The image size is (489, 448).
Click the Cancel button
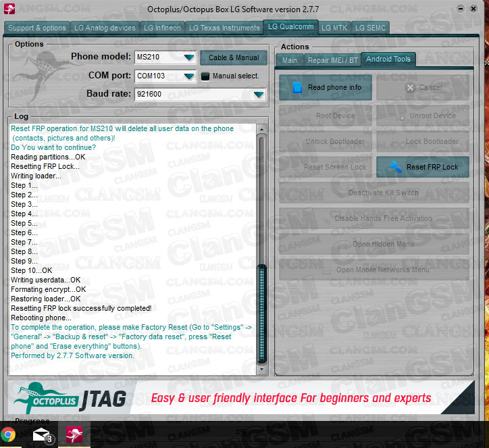click(x=423, y=87)
